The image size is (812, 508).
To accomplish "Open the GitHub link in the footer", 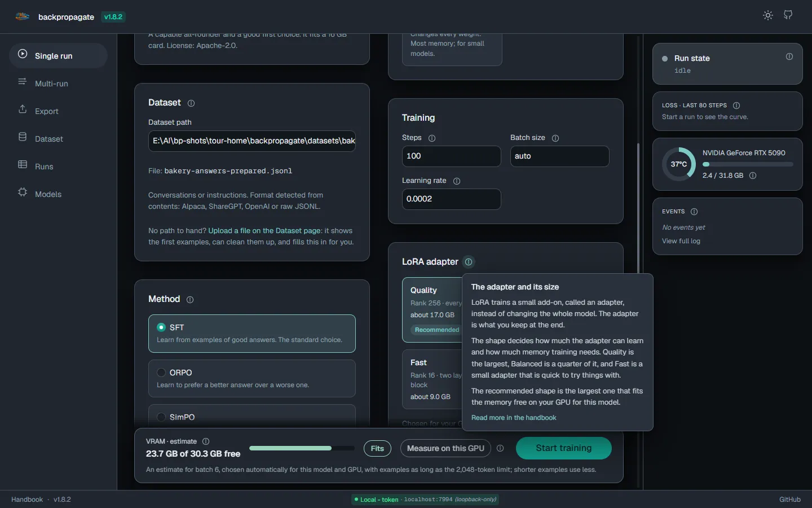I will click(790, 500).
